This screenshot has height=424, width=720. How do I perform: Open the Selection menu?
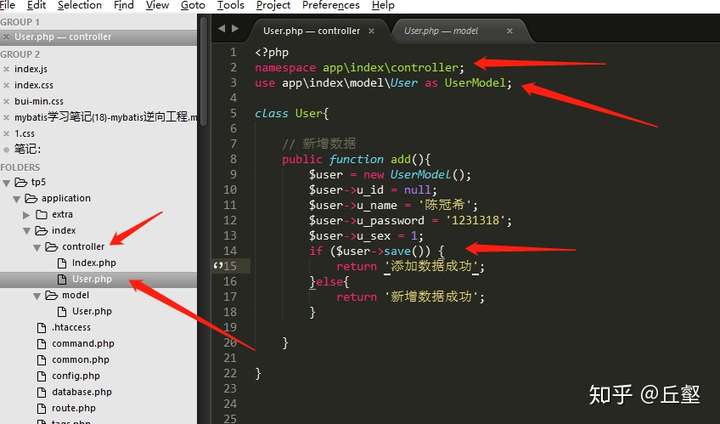(79, 6)
